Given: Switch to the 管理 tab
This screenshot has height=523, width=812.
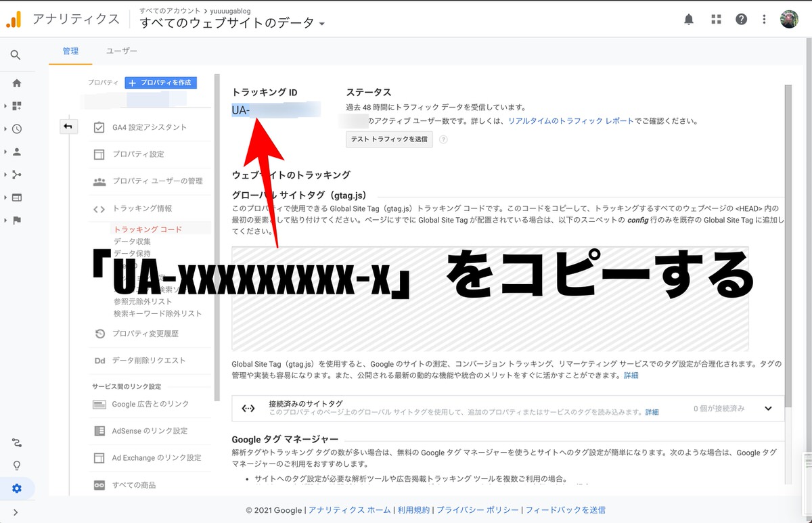Looking at the screenshot, I should point(70,51).
